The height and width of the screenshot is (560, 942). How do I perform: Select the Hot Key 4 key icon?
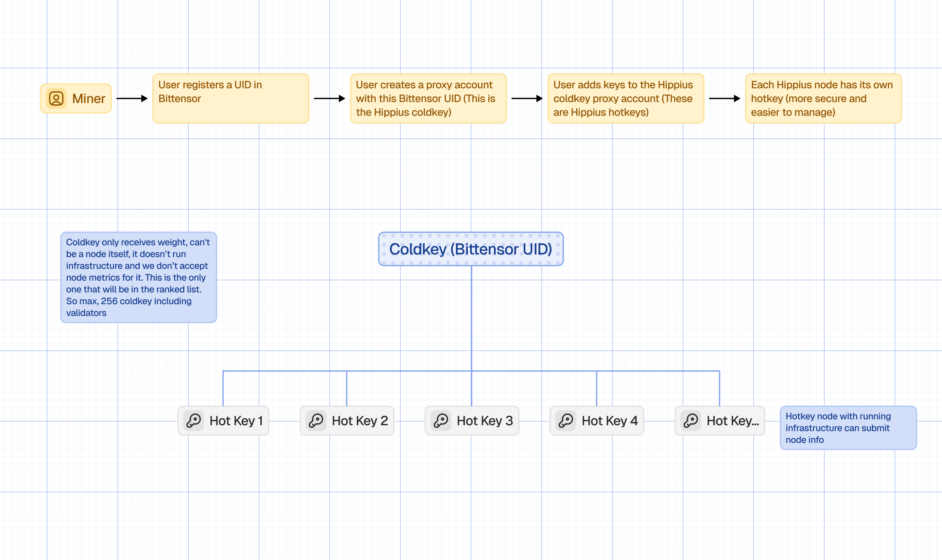566,420
